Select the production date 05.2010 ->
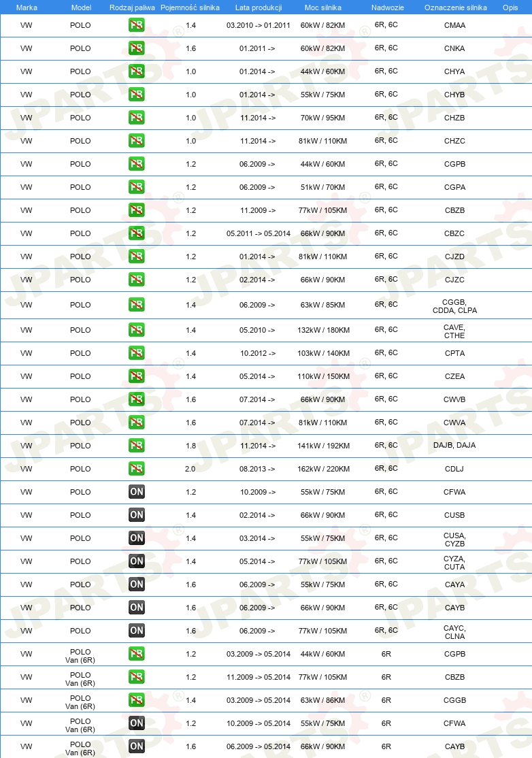Viewport: 532px width, 758px height. pyautogui.click(x=257, y=330)
